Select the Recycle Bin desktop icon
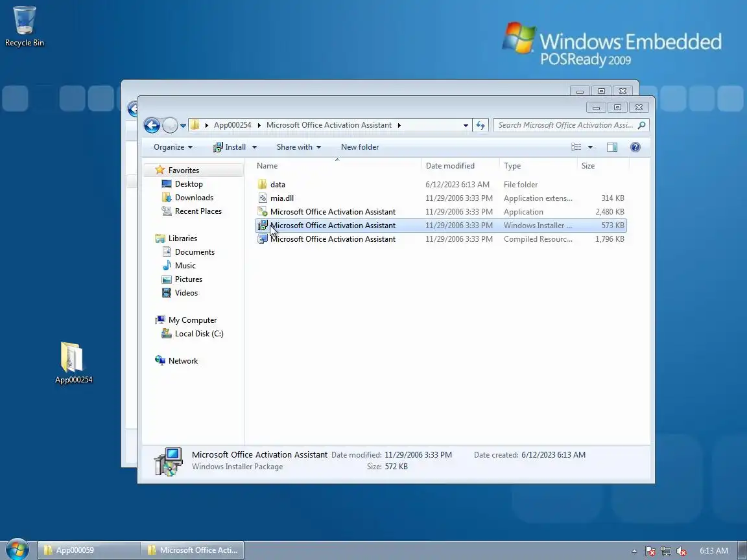This screenshot has width=747, height=560. tap(24, 27)
